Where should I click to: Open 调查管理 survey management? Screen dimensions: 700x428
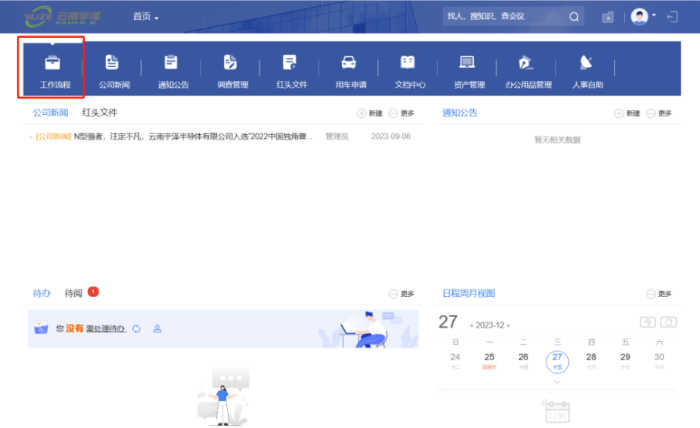coord(232,68)
